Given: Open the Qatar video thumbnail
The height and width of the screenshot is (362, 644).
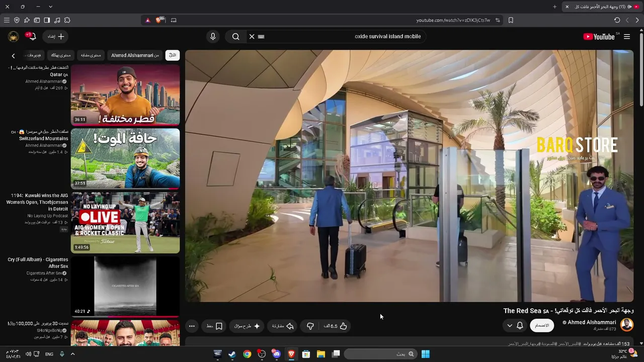Looking at the screenshot, I should (125, 95).
